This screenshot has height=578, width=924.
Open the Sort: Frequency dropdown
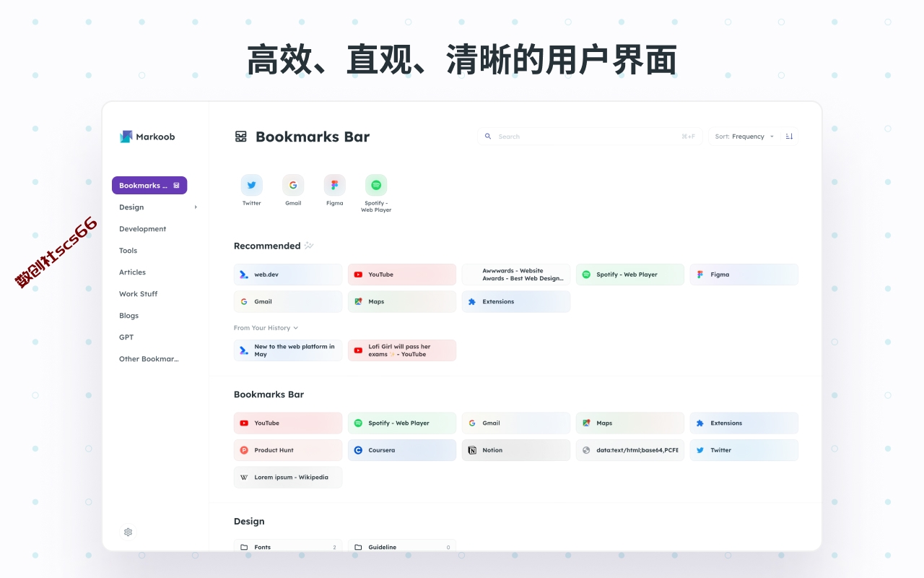744,137
